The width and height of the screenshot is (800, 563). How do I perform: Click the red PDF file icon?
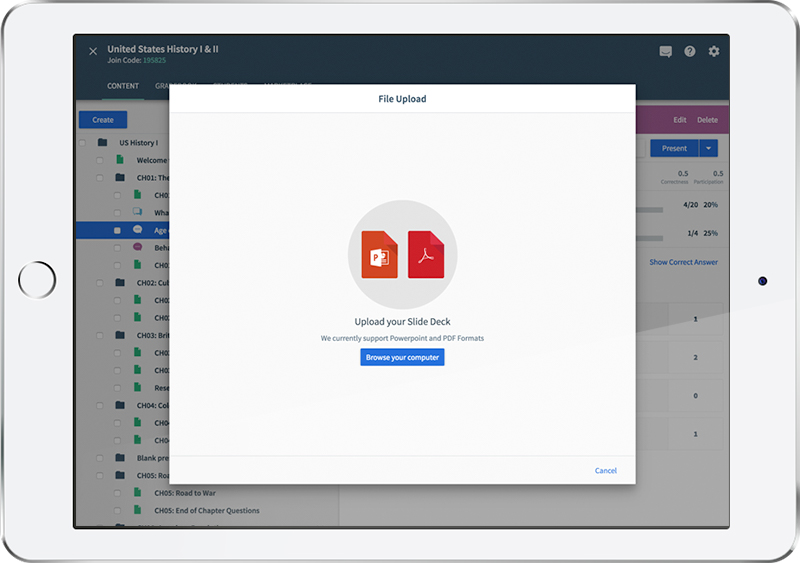(x=426, y=254)
